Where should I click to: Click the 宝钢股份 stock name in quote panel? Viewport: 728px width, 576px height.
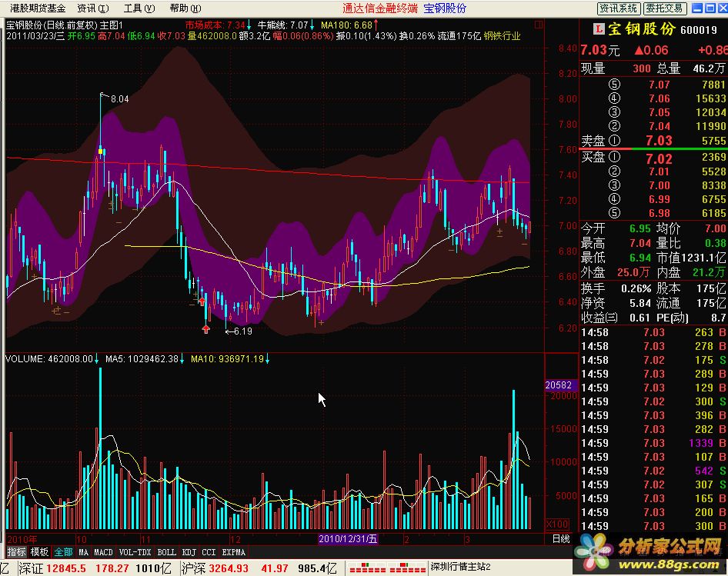641,28
